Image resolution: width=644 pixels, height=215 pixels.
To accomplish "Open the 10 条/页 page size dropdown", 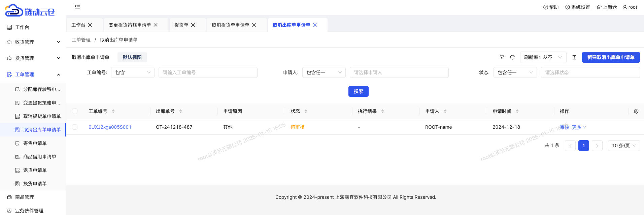I will tap(623, 146).
